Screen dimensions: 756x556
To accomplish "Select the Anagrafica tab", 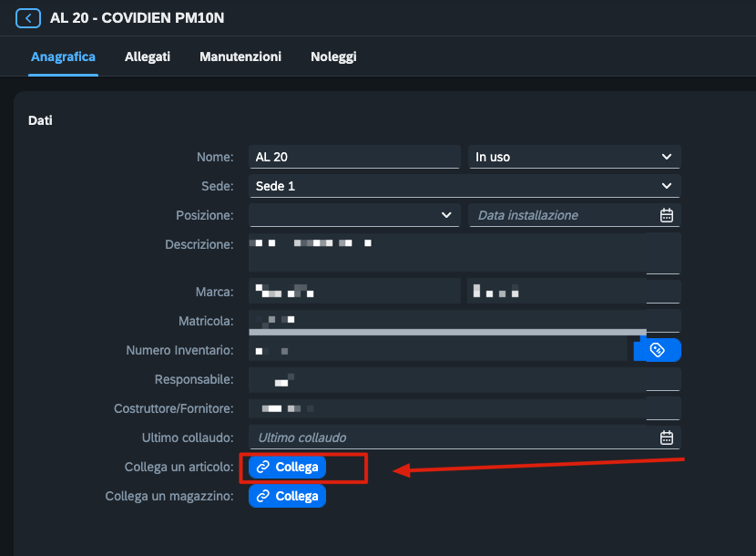I will [63, 57].
